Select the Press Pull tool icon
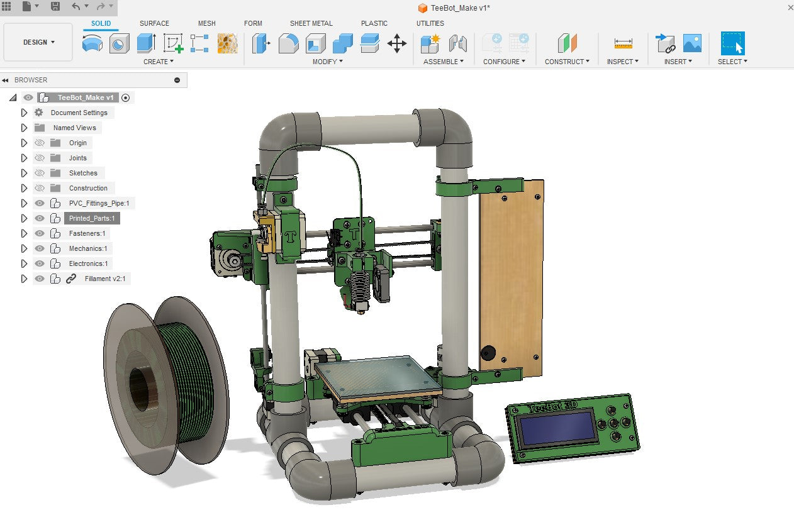The width and height of the screenshot is (794, 532). click(x=261, y=43)
